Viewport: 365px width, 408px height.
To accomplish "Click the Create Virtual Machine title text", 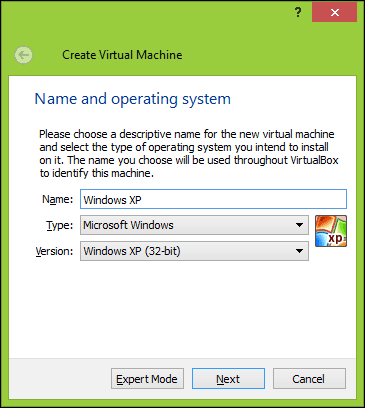I will [x=122, y=55].
